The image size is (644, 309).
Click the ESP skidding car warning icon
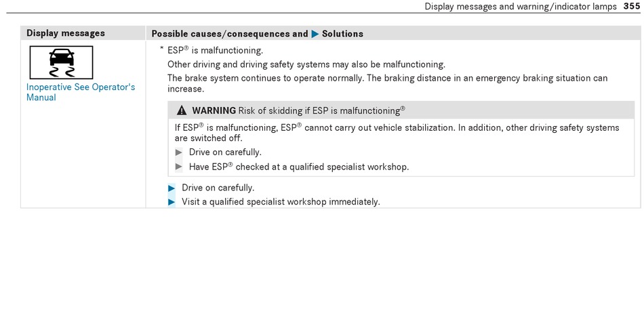61,62
